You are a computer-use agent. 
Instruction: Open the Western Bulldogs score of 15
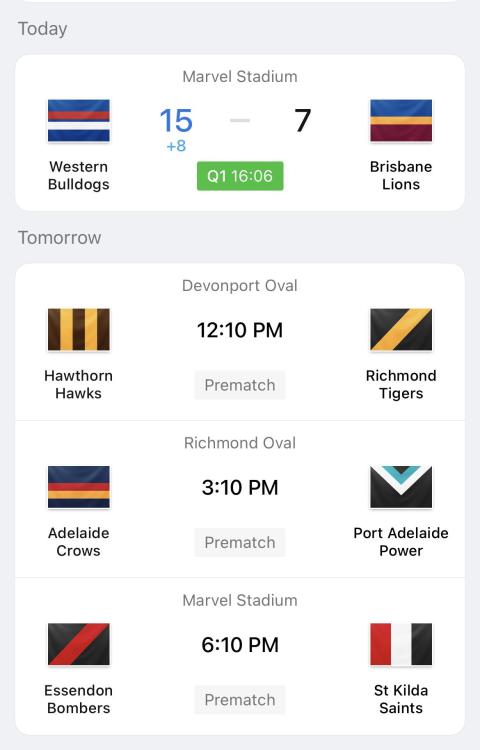(176, 120)
